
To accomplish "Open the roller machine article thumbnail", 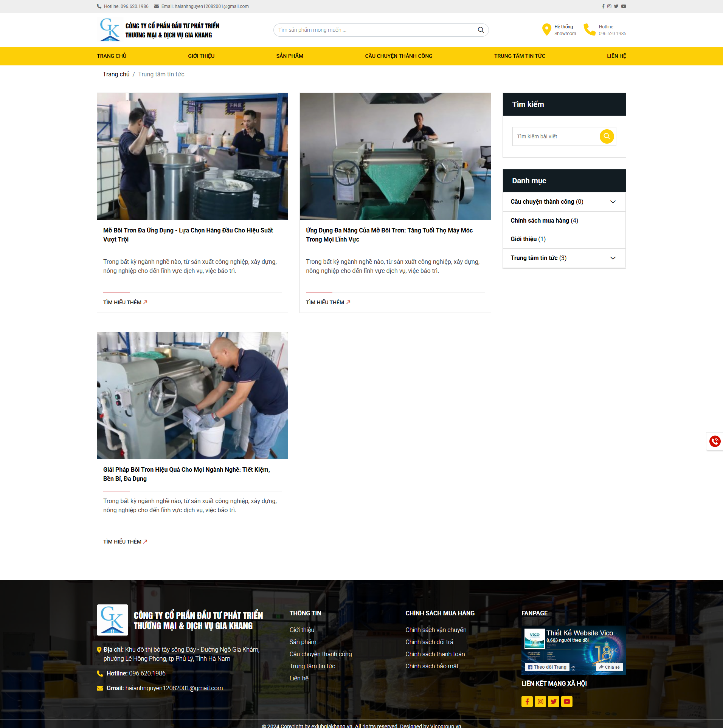I will point(395,156).
